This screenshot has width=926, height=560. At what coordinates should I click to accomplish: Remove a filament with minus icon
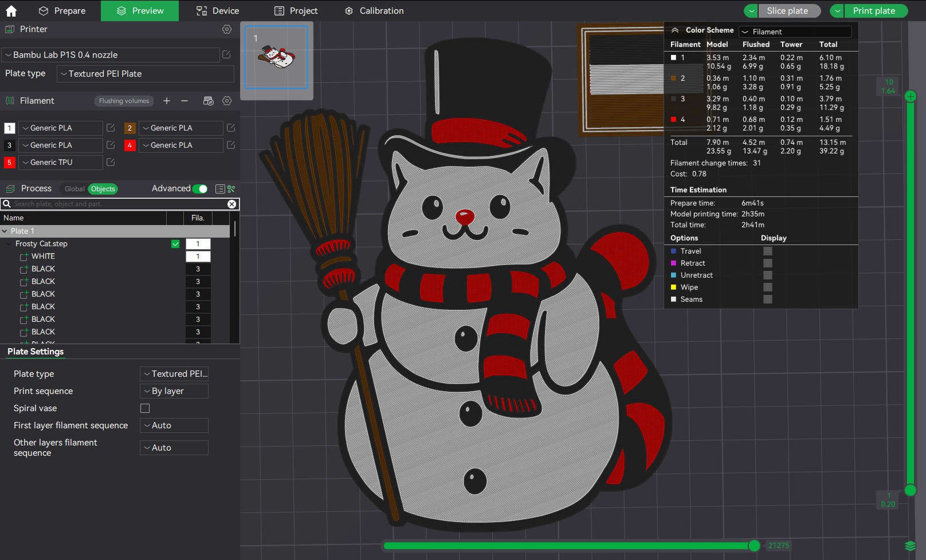pyautogui.click(x=185, y=101)
